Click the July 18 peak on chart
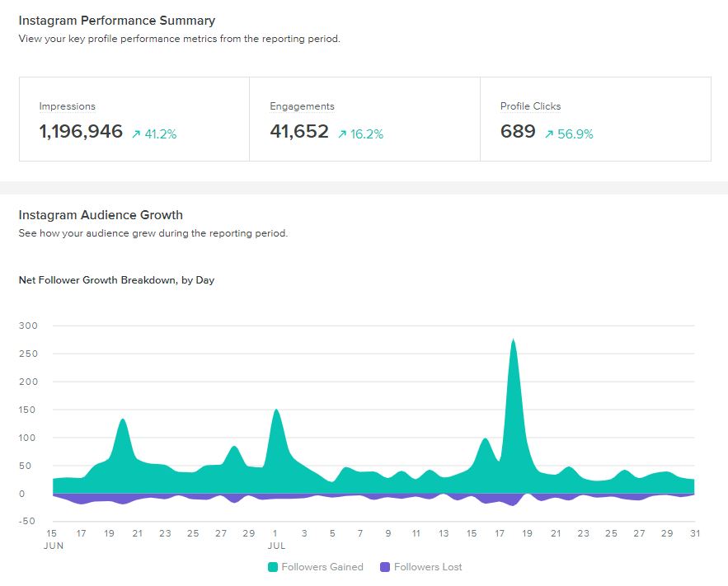This screenshot has width=728, height=586. pyautogui.click(x=513, y=340)
